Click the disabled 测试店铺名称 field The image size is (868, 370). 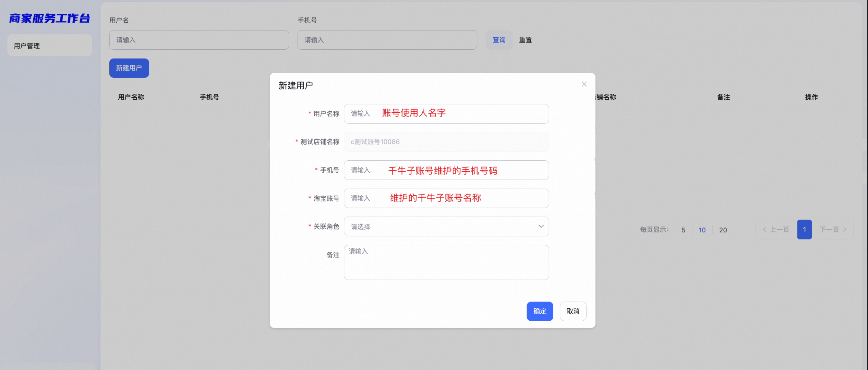pyautogui.click(x=446, y=142)
